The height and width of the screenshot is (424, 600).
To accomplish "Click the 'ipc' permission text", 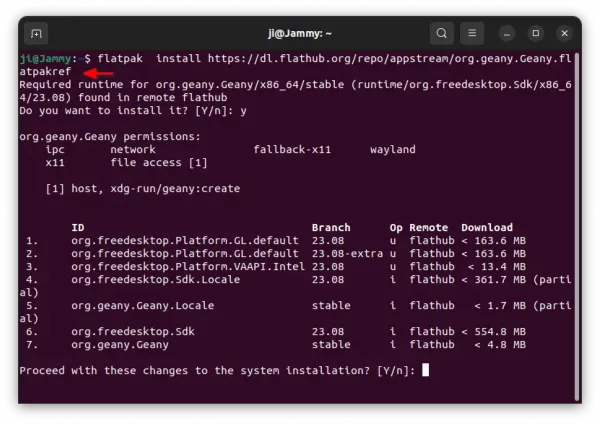I will pos(55,150).
